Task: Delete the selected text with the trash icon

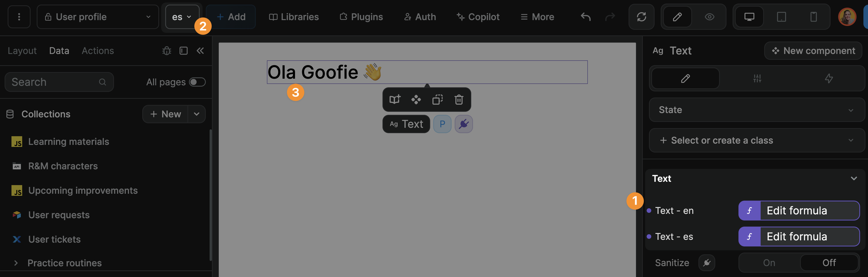Action: pyautogui.click(x=458, y=100)
